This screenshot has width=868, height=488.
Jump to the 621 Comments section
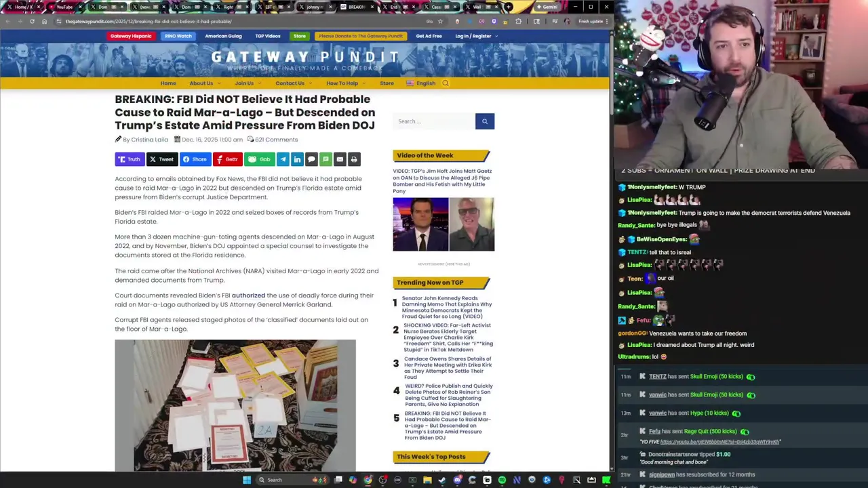pos(276,140)
